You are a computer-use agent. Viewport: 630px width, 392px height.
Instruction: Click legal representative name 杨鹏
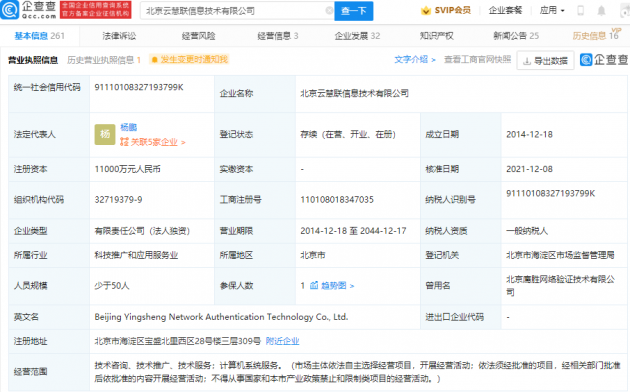point(129,127)
